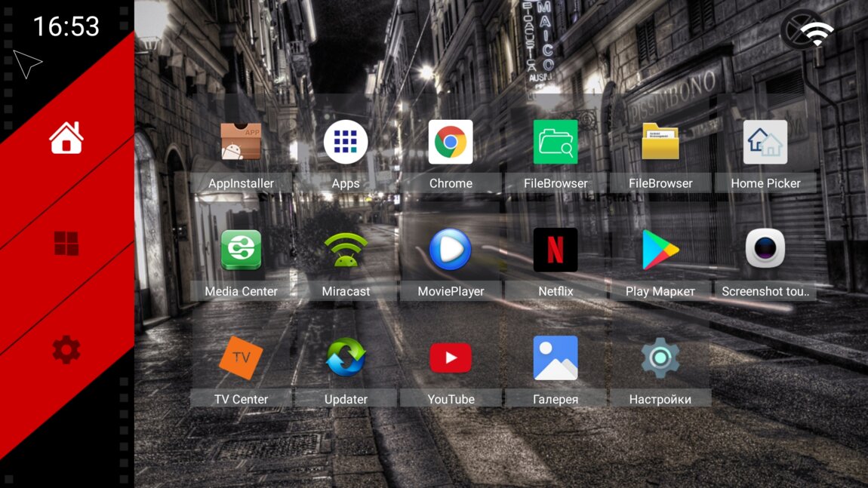Image resolution: width=868 pixels, height=488 pixels.
Task: Open Play Маркет store
Action: coord(660,250)
